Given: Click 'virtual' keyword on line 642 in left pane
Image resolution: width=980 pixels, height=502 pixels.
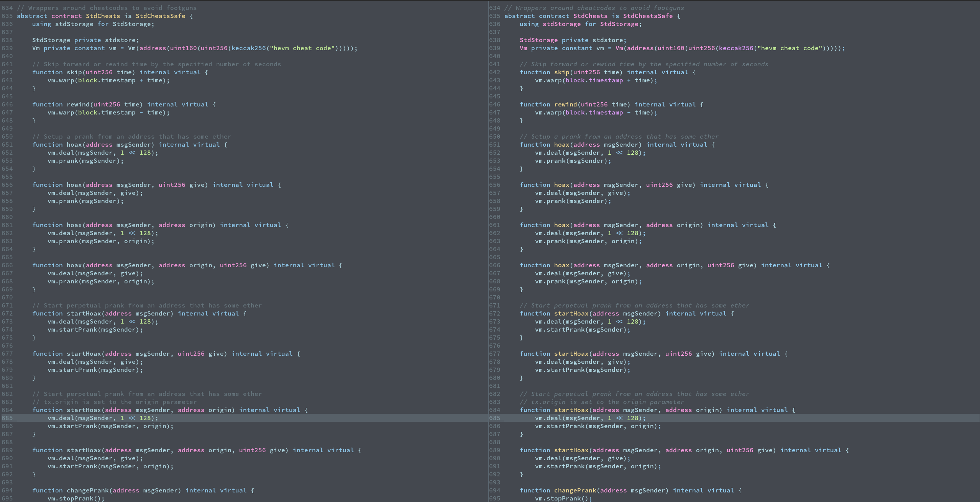Looking at the screenshot, I should coord(187,72).
